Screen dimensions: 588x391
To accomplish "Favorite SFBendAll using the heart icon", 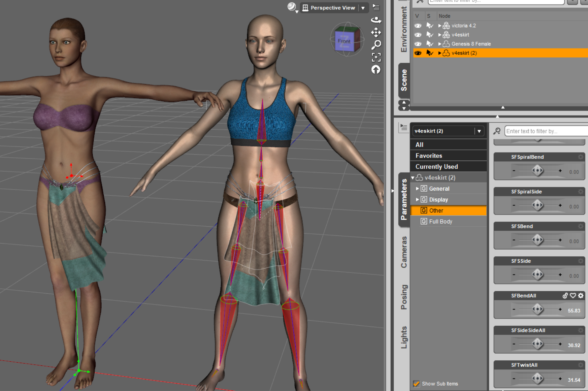I will 573,296.
